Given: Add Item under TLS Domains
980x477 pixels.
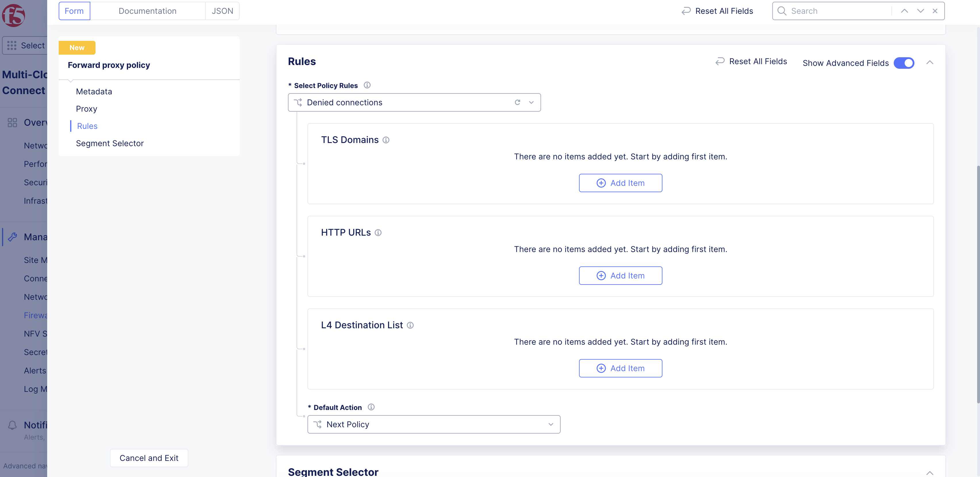Looking at the screenshot, I should click(620, 183).
